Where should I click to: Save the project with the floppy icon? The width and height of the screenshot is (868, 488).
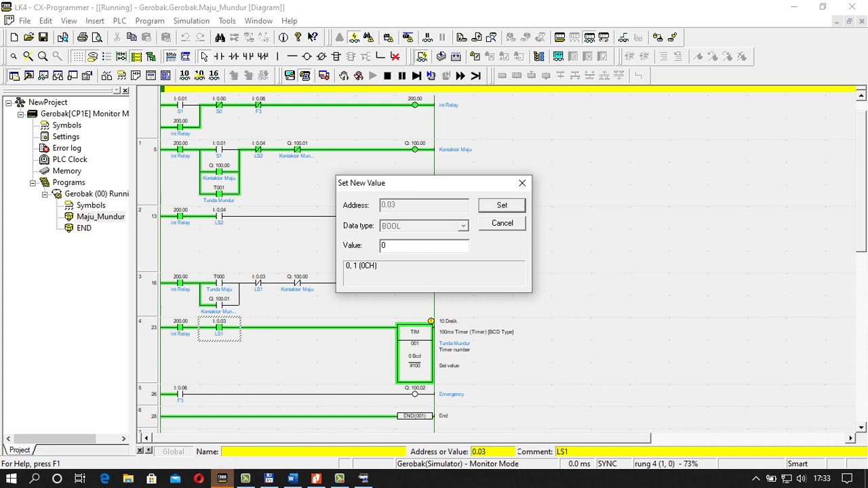point(43,37)
